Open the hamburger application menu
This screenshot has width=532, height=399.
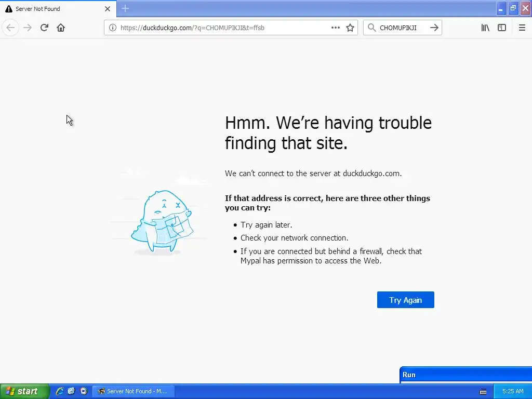coord(522,28)
